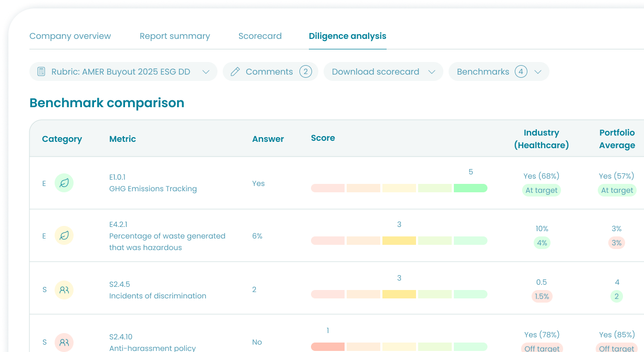Image resolution: width=644 pixels, height=352 pixels.
Task: Expand the chevron on the Benchmarks selector
Action: click(538, 72)
